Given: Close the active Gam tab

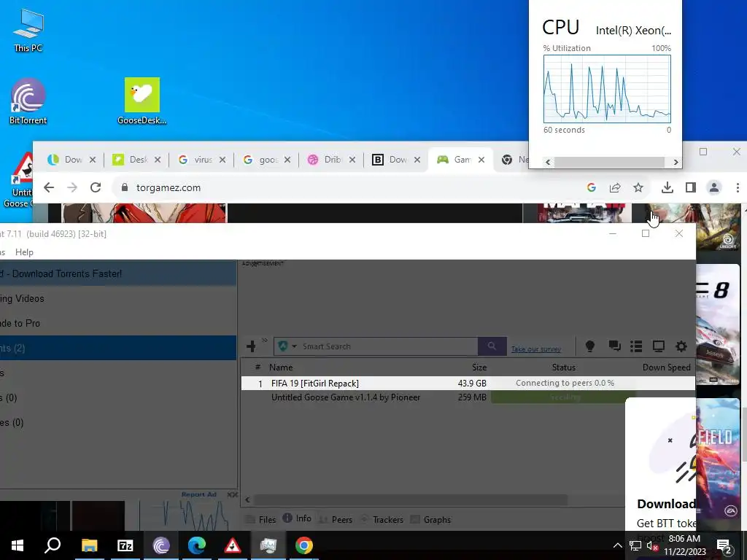Looking at the screenshot, I should pyautogui.click(x=481, y=160).
